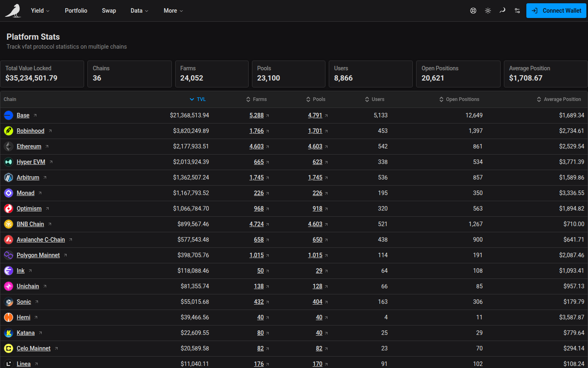
Task: Click the Hemi chain logo icon
Action: (x=9, y=317)
